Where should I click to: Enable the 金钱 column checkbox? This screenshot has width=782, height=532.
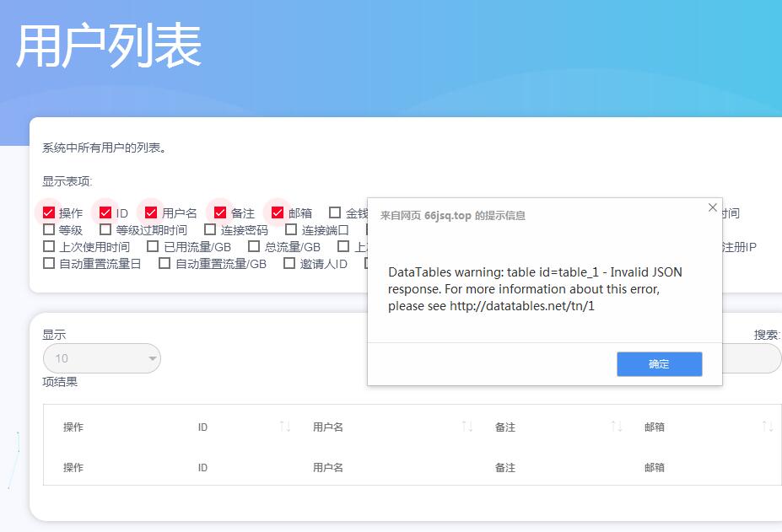[335, 213]
